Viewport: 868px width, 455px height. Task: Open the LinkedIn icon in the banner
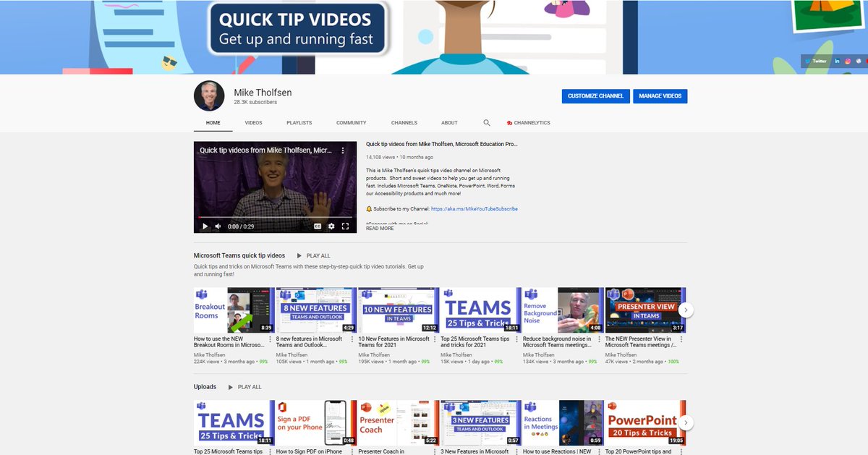tap(837, 61)
